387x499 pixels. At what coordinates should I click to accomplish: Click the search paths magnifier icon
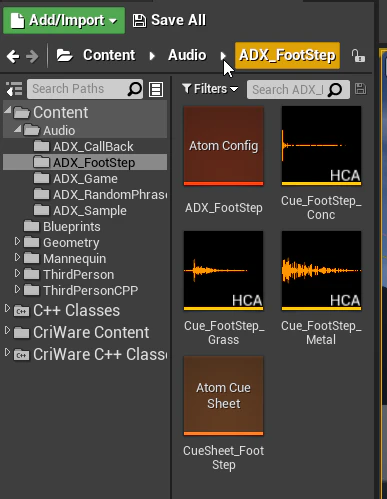pyautogui.click(x=135, y=89)
